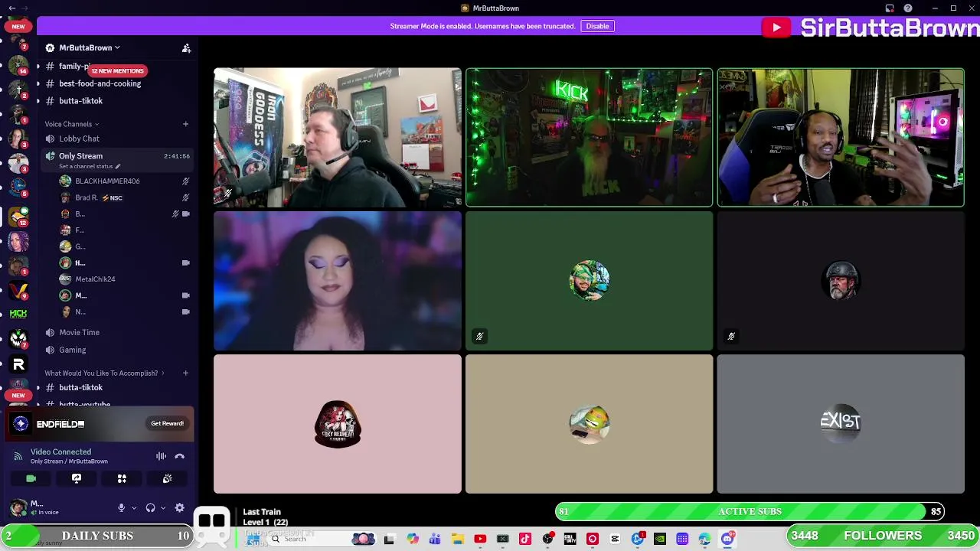Open the activities launcher icon
This screenshot has width=980, height=551.
(122, 478)
